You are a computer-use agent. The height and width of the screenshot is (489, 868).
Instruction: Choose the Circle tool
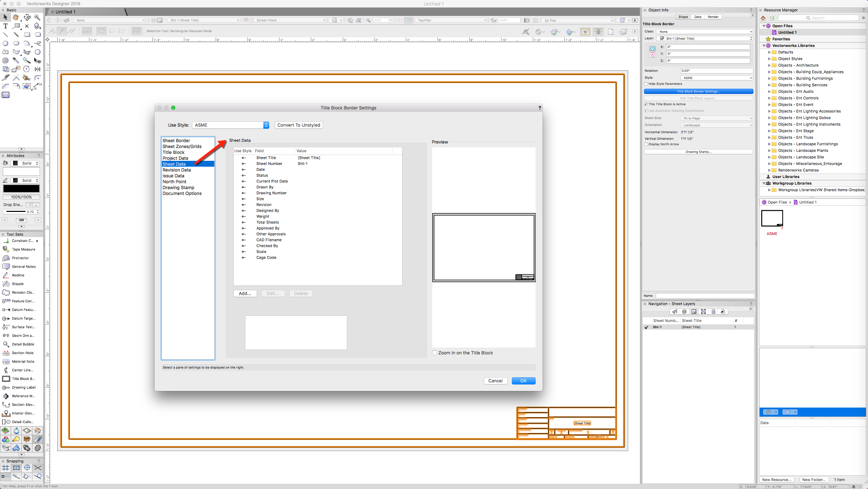[x=6, y=43]
